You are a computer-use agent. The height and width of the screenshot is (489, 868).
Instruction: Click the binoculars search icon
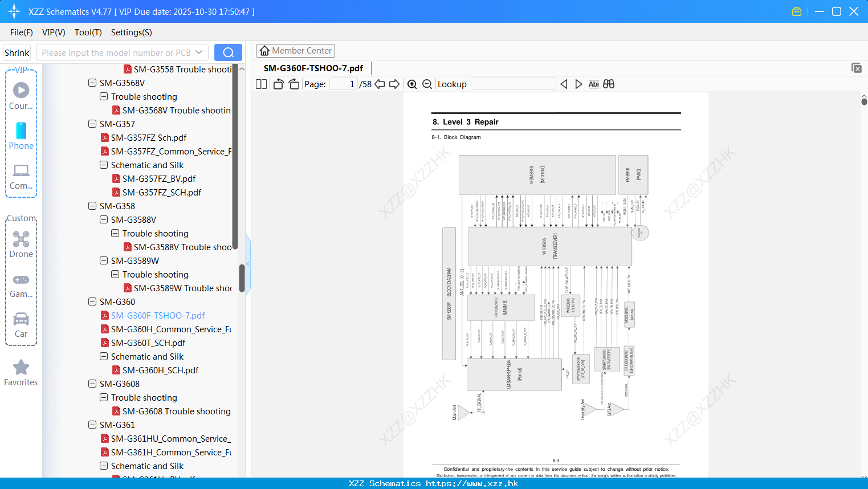pyautogui.click(x=609, y=84)
